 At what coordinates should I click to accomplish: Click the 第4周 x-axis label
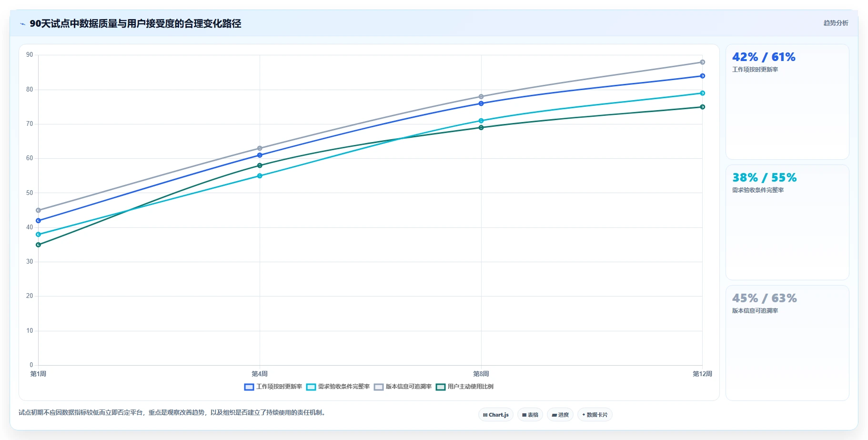click(260, 374)
